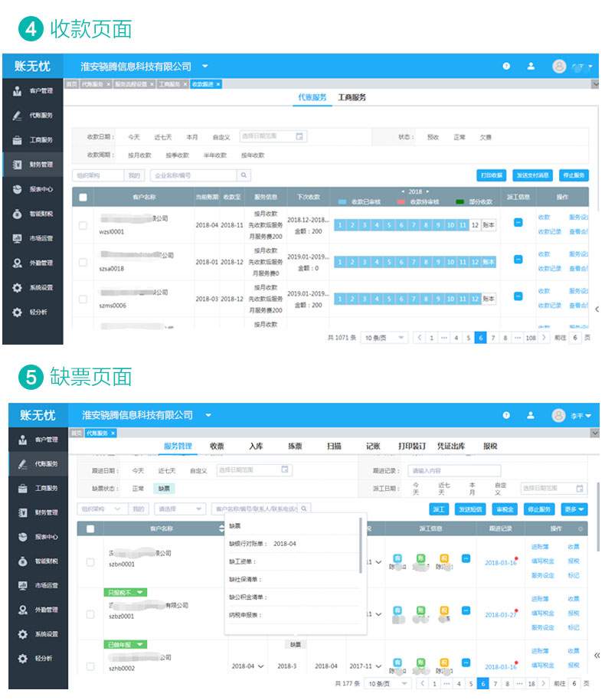Switch to the 工商服务 tab

352,98
